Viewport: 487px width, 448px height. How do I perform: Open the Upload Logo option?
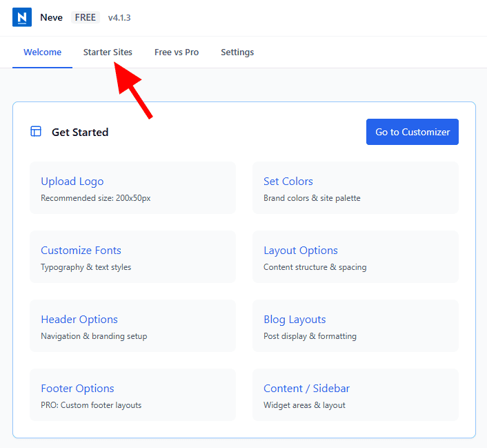(132, 188)
